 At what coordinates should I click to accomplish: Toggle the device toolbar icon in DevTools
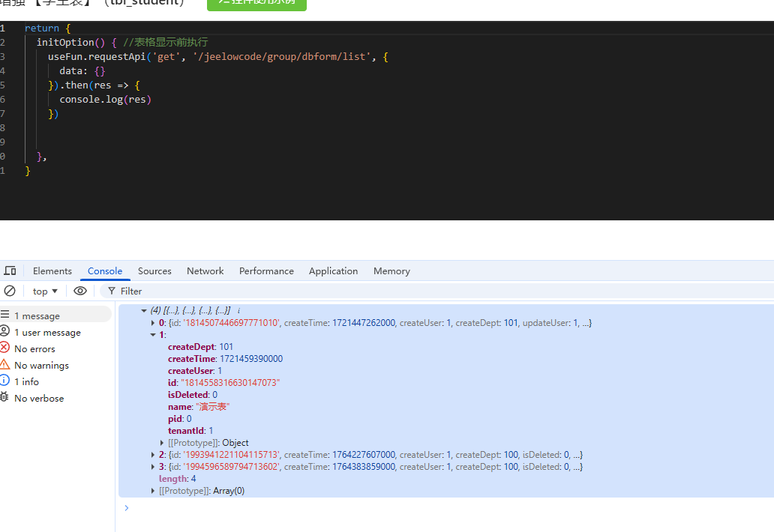point(10,270)
